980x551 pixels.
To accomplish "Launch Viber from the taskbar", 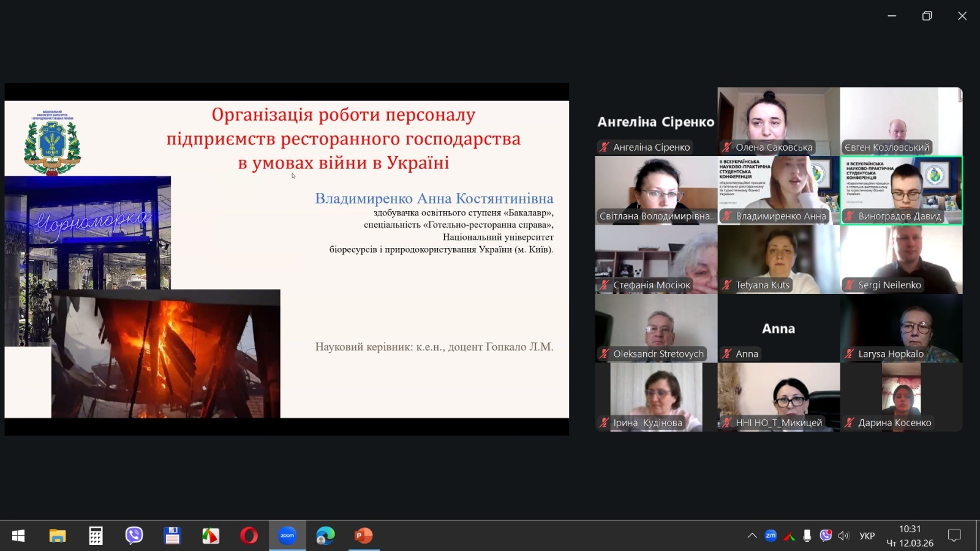I will (134, 536).
